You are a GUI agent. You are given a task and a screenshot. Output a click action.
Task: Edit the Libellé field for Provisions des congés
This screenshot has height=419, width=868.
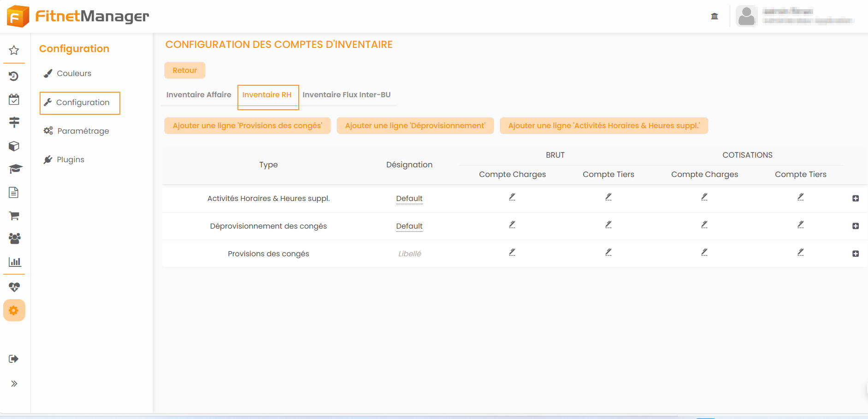point(409,254)
